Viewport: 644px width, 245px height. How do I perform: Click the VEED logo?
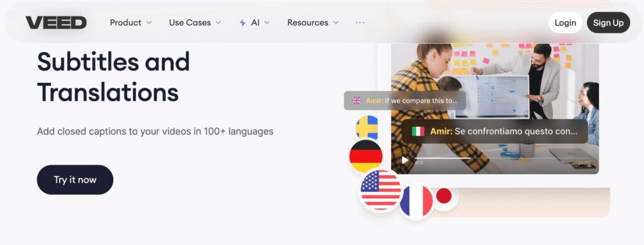(56, 23)
